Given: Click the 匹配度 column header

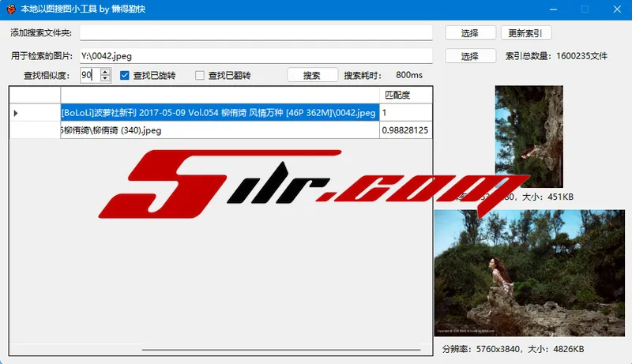Looking at the screenshot, I should [x=405, y=95].
